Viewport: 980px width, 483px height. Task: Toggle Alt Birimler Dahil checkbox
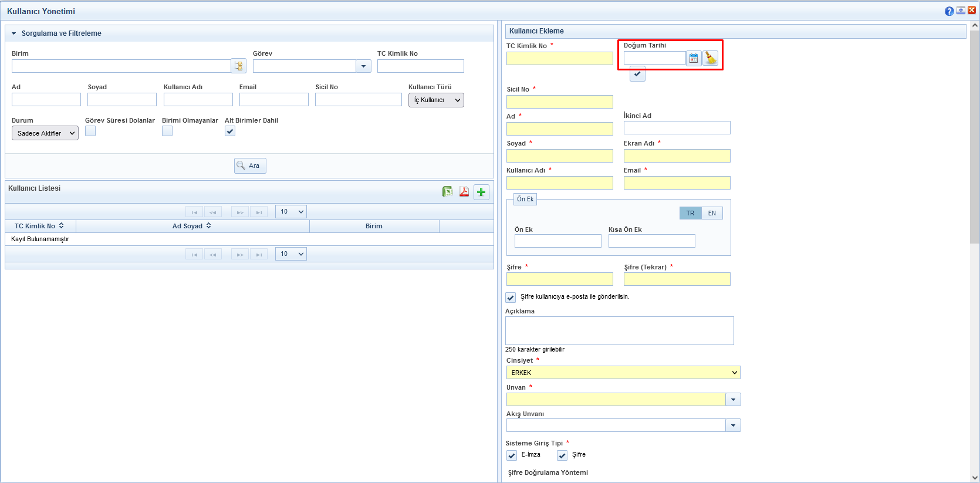[230, 131]
